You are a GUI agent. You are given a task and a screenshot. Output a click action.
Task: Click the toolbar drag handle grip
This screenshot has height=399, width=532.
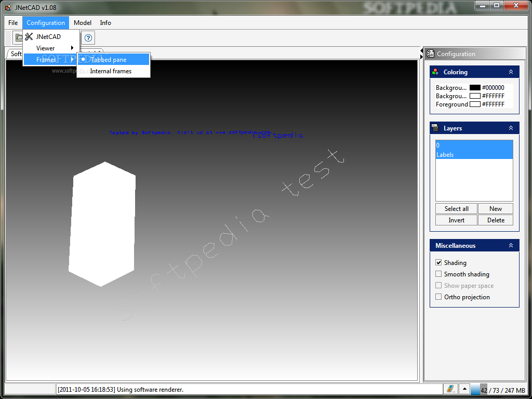pyautogui.click(x=8, y=37)
